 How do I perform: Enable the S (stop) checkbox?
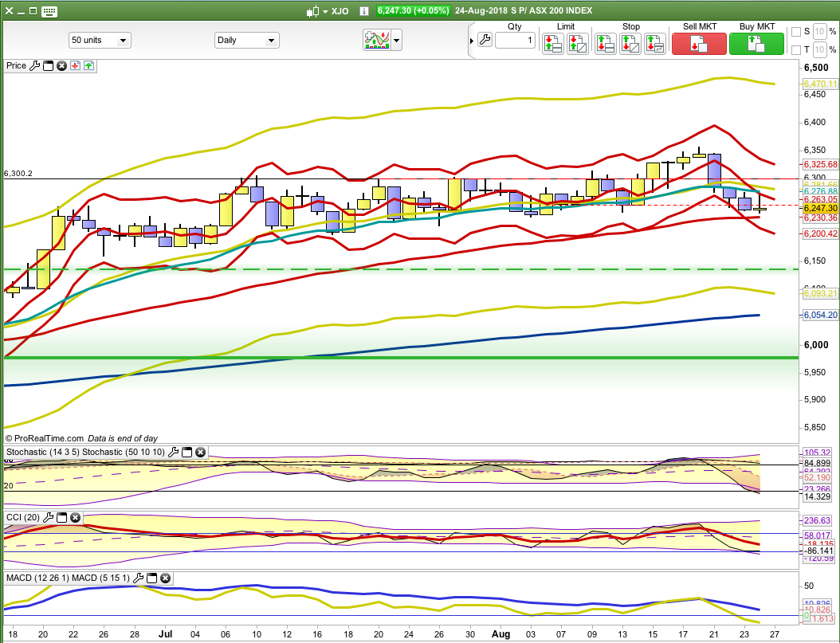pos(796,32)
